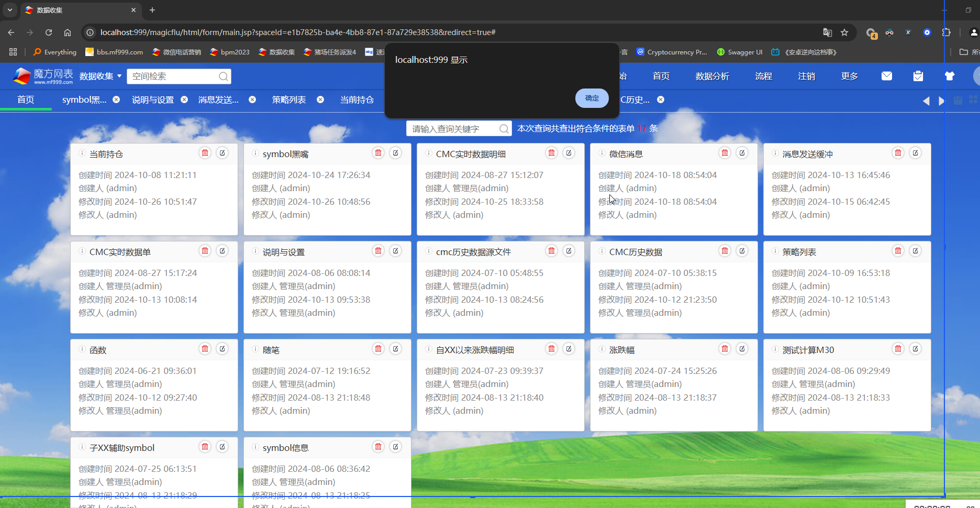The height and width of the screenshot is (508, 980).
Task: Open the bpm2023 bookmark
Action: [229, 52]
